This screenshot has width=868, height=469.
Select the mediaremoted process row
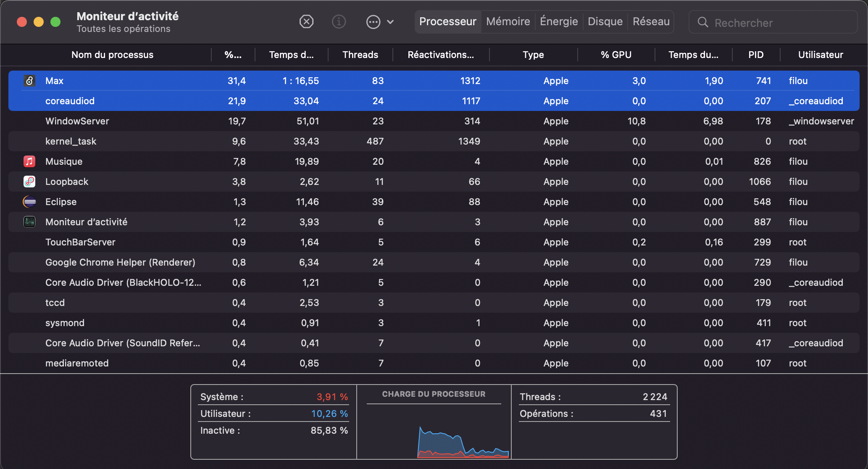point(434,363)
